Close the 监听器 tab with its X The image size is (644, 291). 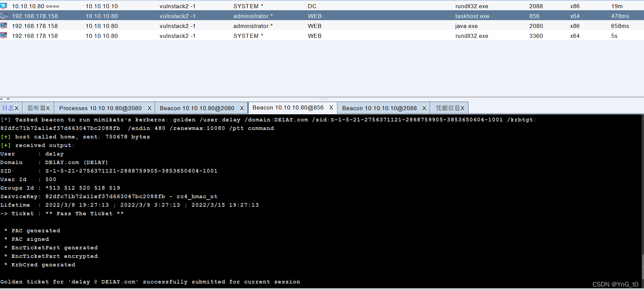[x=48, y=108]
